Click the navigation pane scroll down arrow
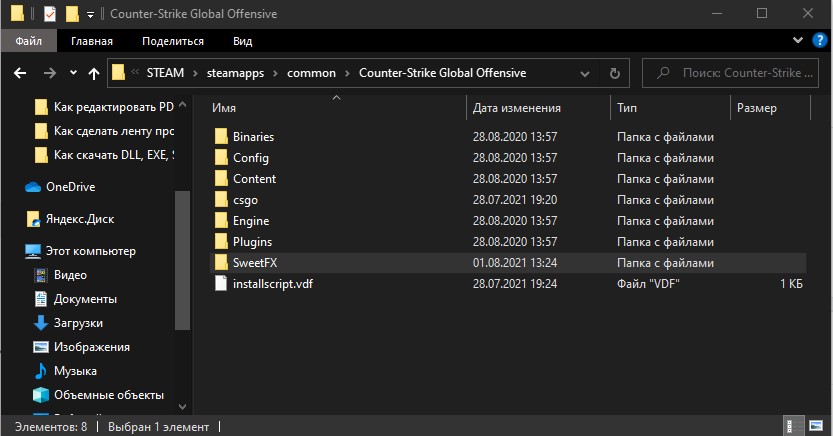This screenshot has height=436, width=833. coord(182,407)
